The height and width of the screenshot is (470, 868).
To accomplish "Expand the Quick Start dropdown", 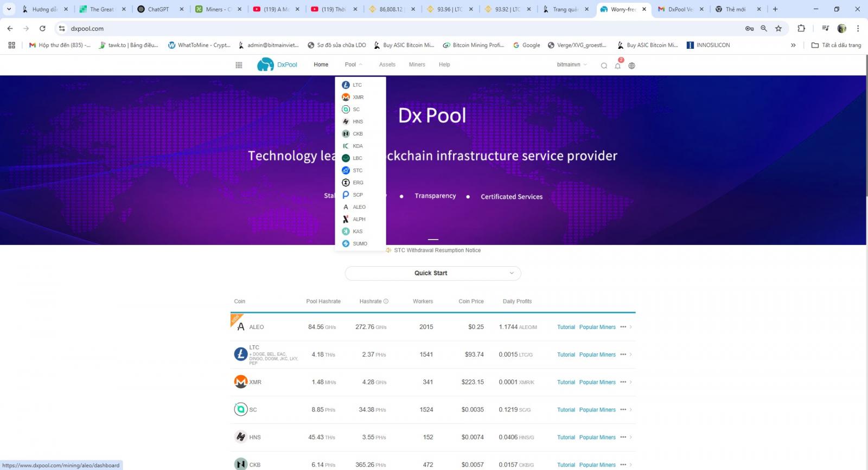I will [433, 273].
